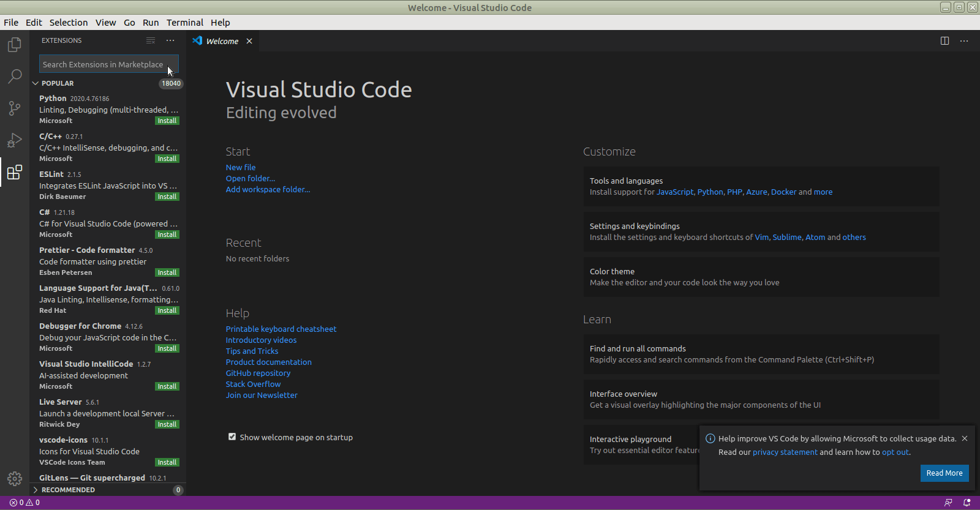Open Printable keyboard cheatsheet link
This screenshot has height=510, width=980.
(x=281, y=329)
